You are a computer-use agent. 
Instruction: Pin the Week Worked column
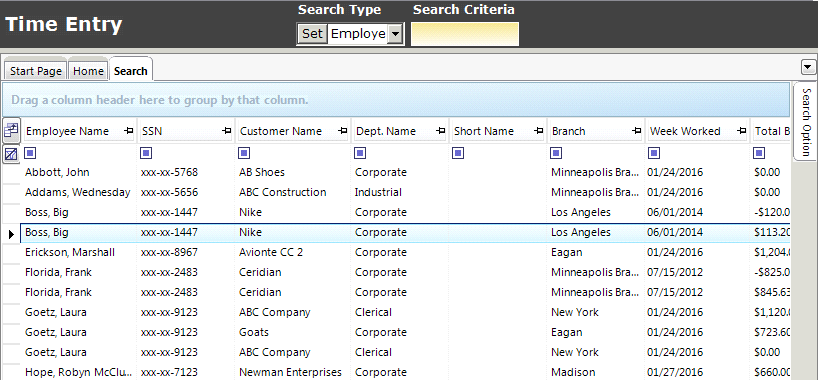741,131
